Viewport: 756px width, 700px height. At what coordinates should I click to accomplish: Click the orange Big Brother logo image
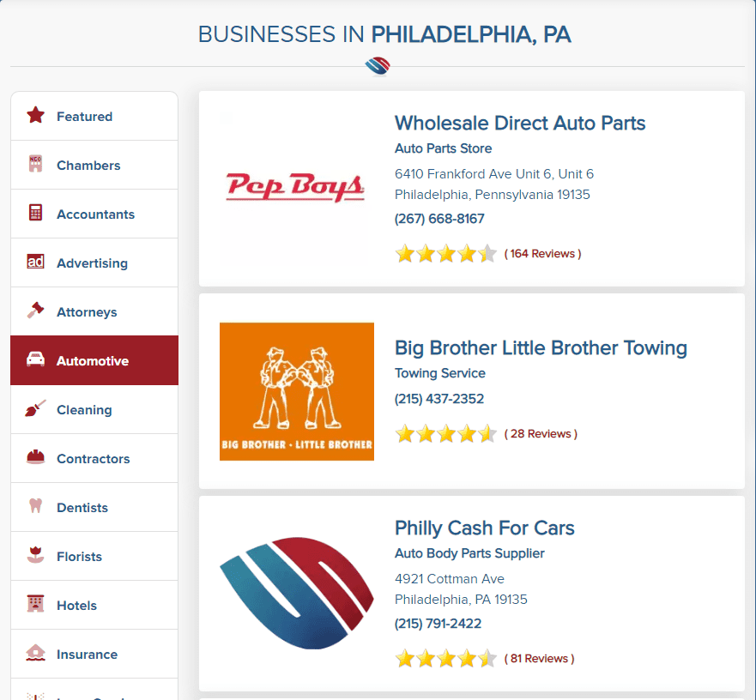coord(297,391)
